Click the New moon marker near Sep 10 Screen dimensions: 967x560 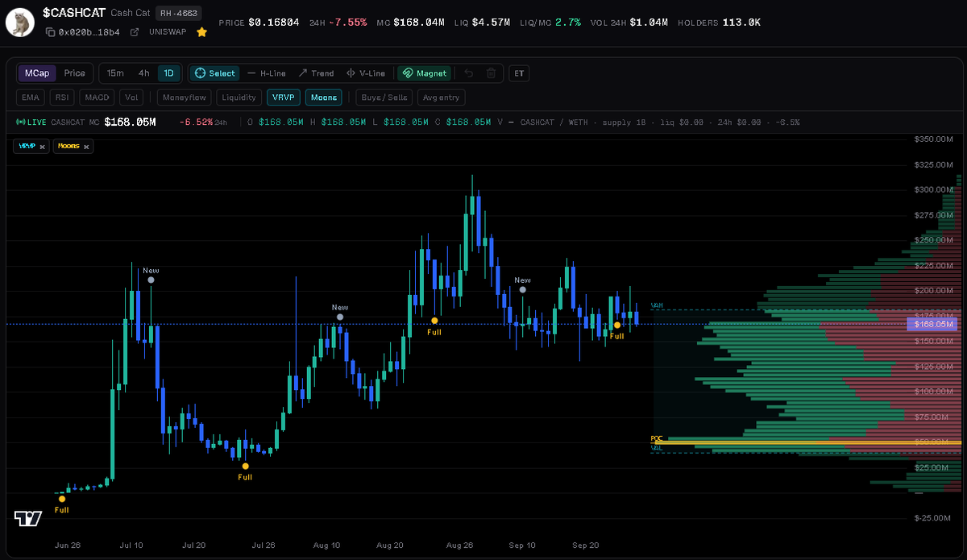pos(522,289)
